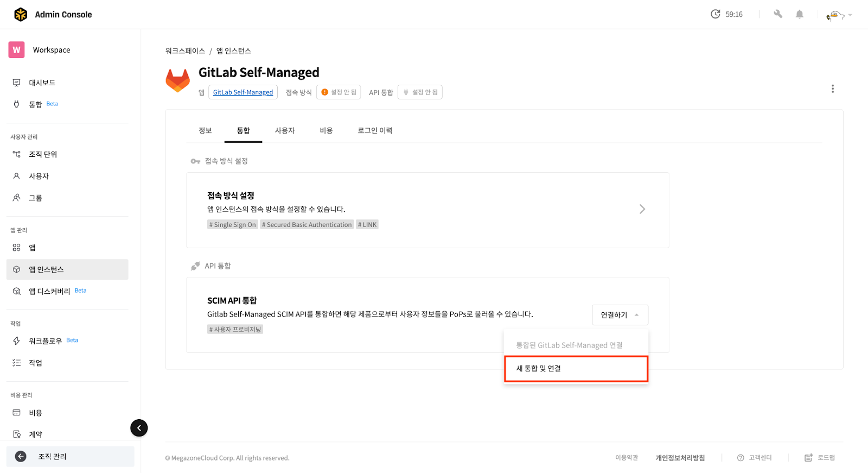Open the wrench tools icon
Image resolution: width=868 pixels, height=473 pixels.
(x=778, y=14)
